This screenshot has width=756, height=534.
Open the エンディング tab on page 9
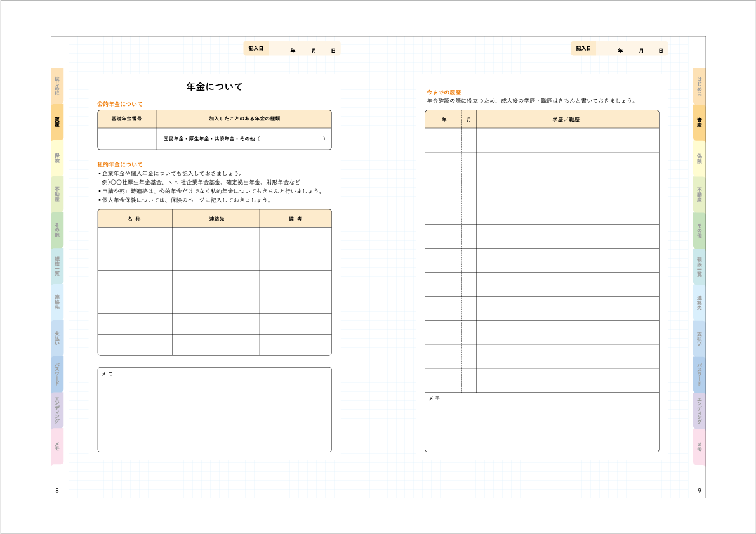(x=699, y=410)
